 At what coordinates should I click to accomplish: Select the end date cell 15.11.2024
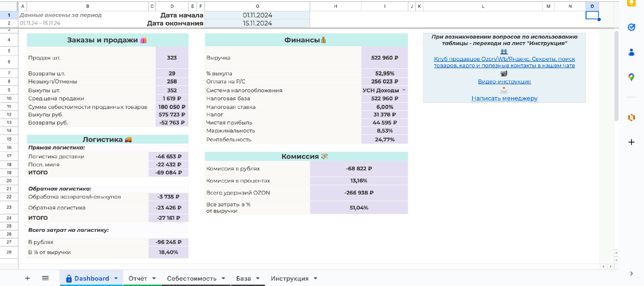tap(258, 23)
